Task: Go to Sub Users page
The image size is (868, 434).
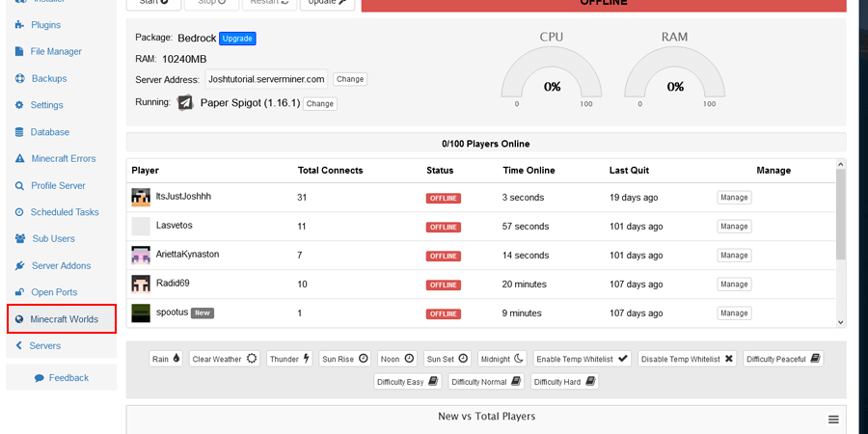Action: click(x=54, y=238)
